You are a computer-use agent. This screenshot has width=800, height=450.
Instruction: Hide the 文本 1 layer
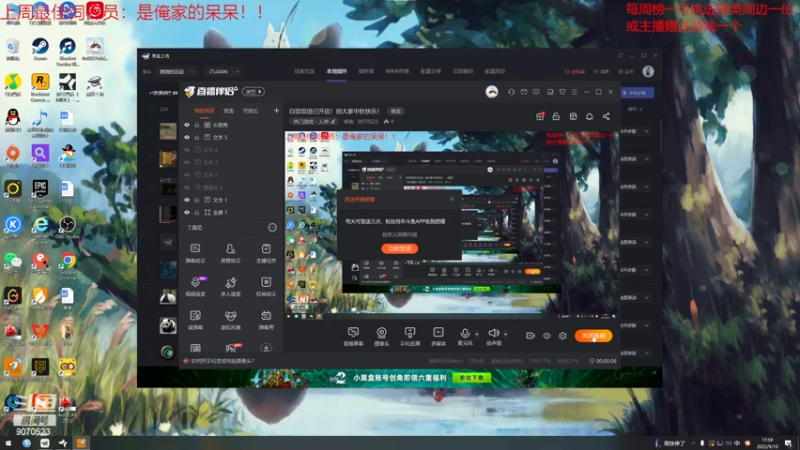point(187,200)
